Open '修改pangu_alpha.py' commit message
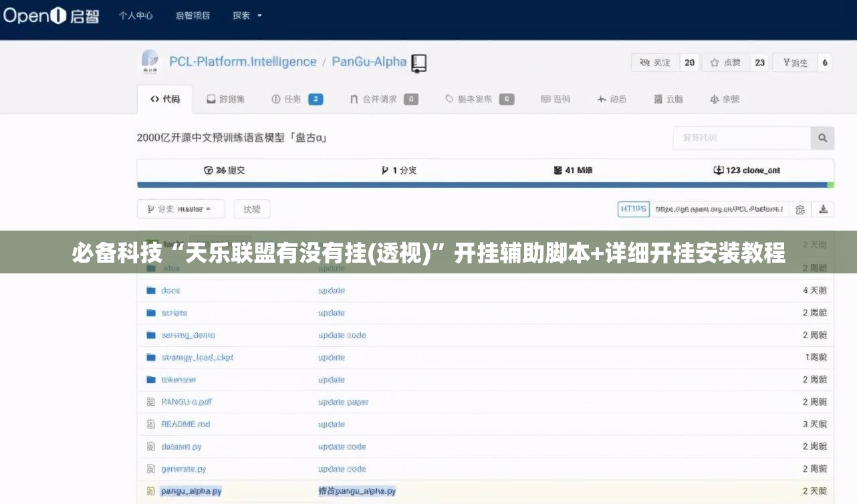The height and width of the screenshot is (504, 857). [357, 491]
